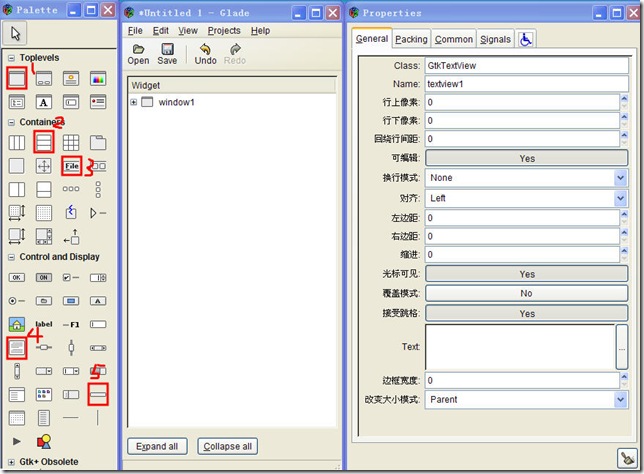Switch to the Packing tab
Viewport: 644px width, 474px height.
point(410,39)
